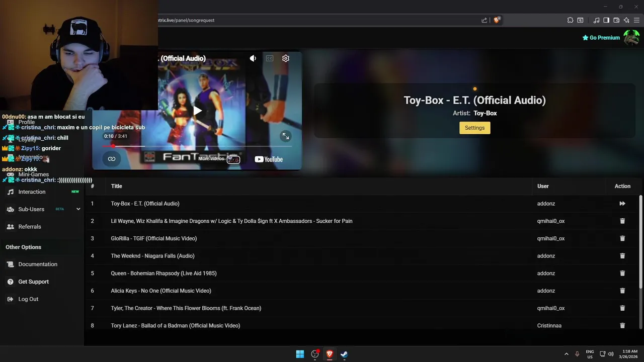Mute the YouTube player volume
The height and width of the screenshot is (362, 644).
coord(253,58)
